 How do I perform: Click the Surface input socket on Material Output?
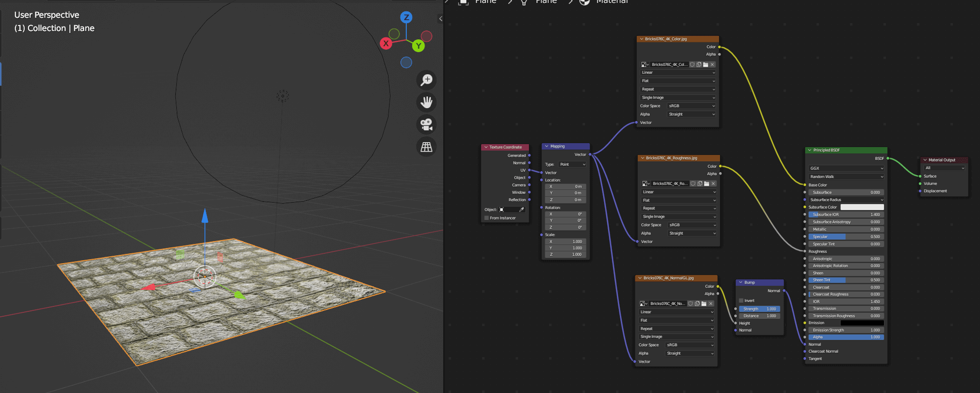[920, 176]
